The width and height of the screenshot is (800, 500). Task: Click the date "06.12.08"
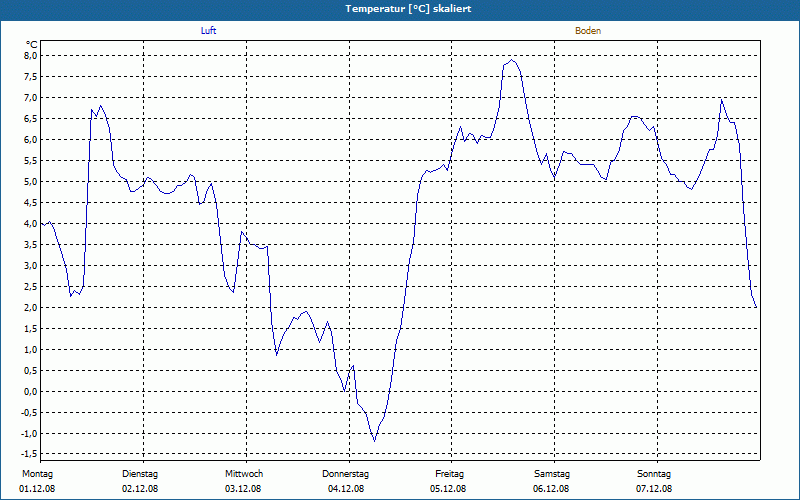coord(551,489)
